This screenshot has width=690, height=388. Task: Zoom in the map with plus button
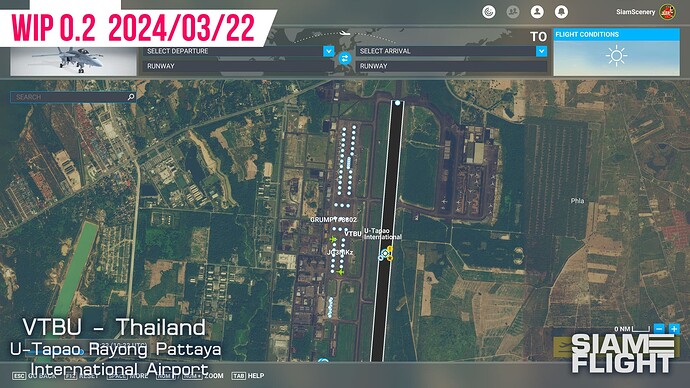674,329
